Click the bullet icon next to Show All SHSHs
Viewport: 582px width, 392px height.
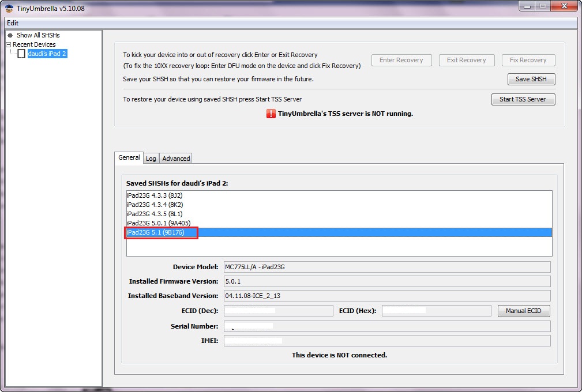pos(10,35)
